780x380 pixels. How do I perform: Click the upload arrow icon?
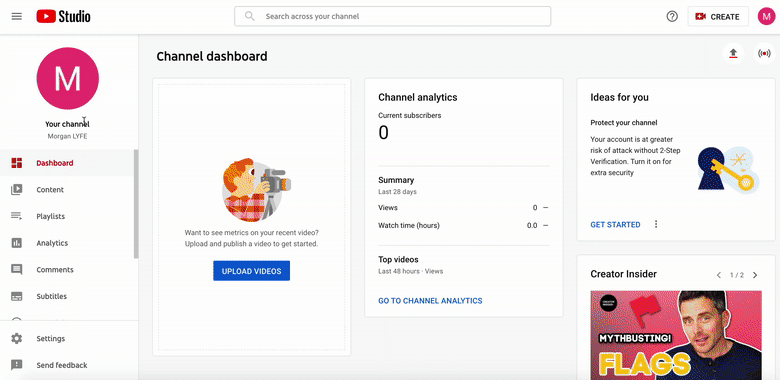[733, 53]
